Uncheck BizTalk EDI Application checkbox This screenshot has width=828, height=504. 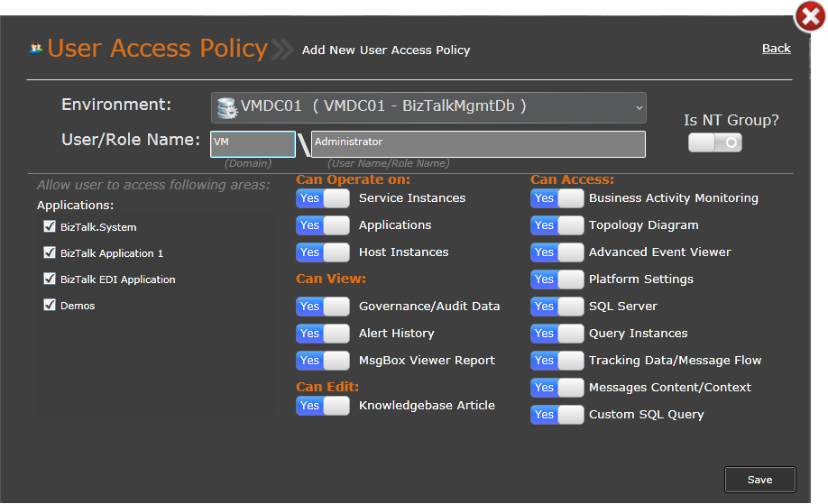(x=50, y=279)
